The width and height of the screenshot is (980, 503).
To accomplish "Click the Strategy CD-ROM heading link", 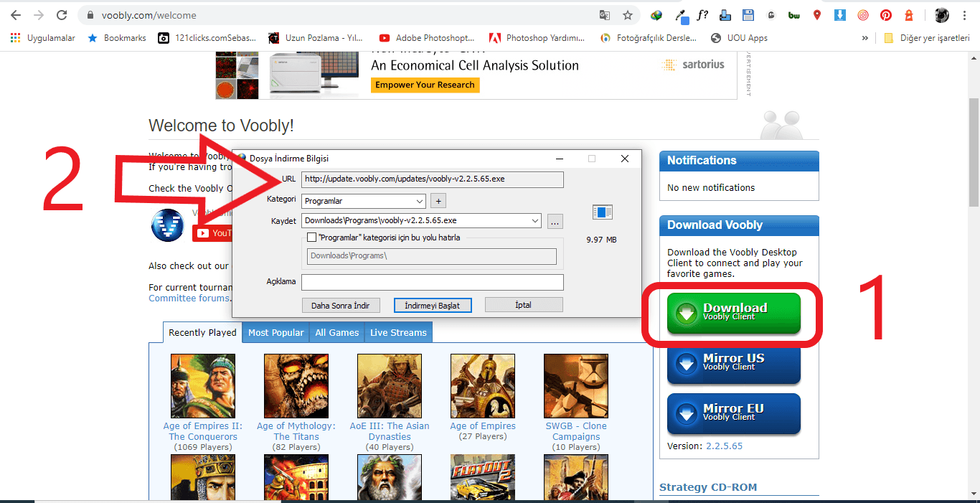I will (x=708, y=486).
